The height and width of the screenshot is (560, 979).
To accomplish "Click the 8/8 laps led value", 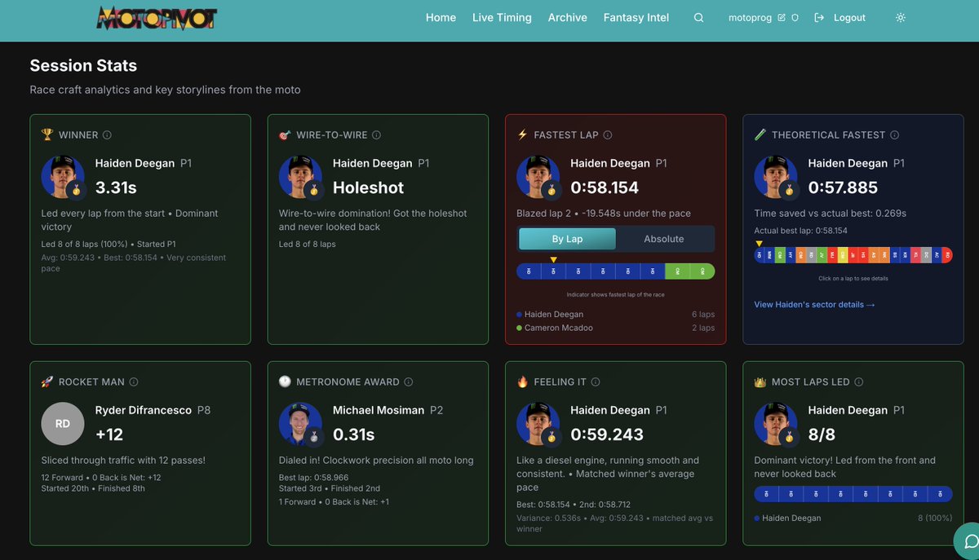I will coord(822,434).
